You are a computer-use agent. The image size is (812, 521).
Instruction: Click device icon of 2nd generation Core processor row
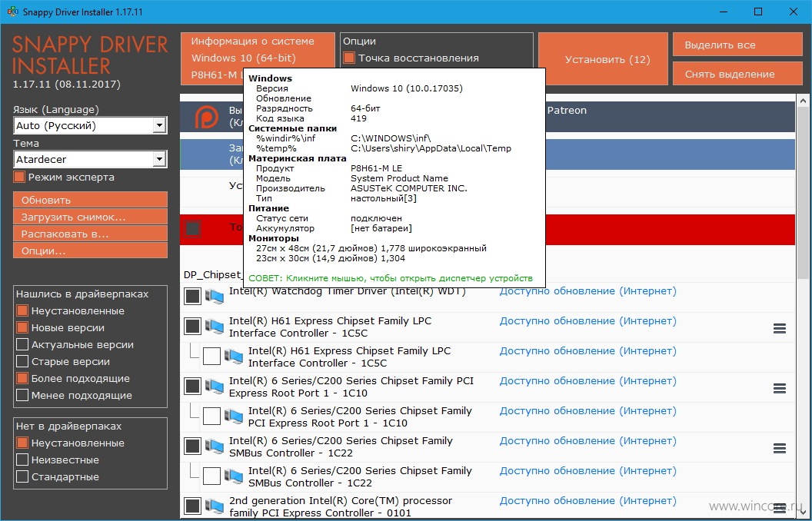[x=214, y=506]
